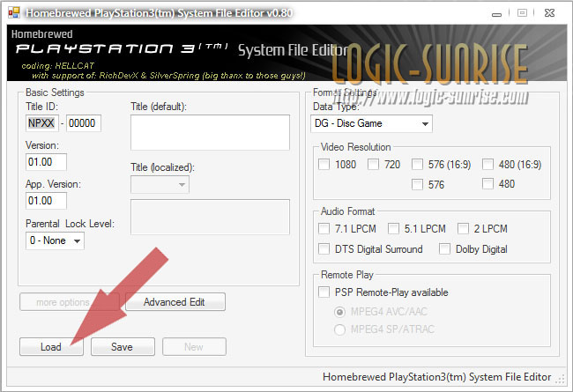
Task: Check PSP Remote-Play available
Action: coord(324,292)
